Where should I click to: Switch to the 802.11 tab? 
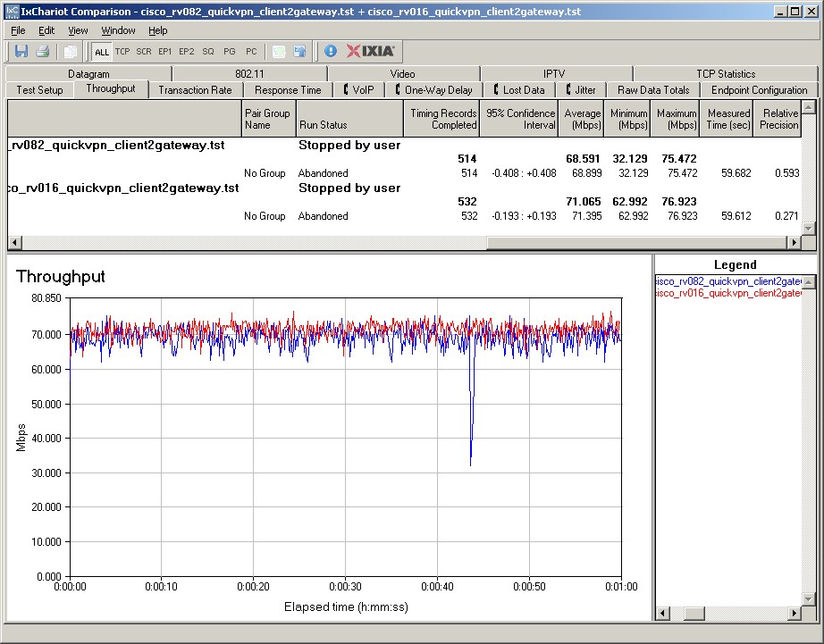(249, 74)
